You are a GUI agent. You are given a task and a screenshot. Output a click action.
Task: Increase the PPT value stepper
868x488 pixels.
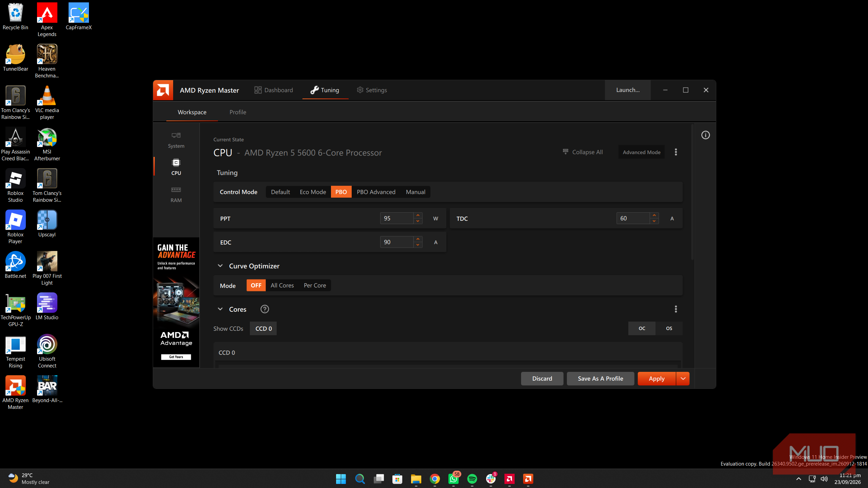click(418, 215)
